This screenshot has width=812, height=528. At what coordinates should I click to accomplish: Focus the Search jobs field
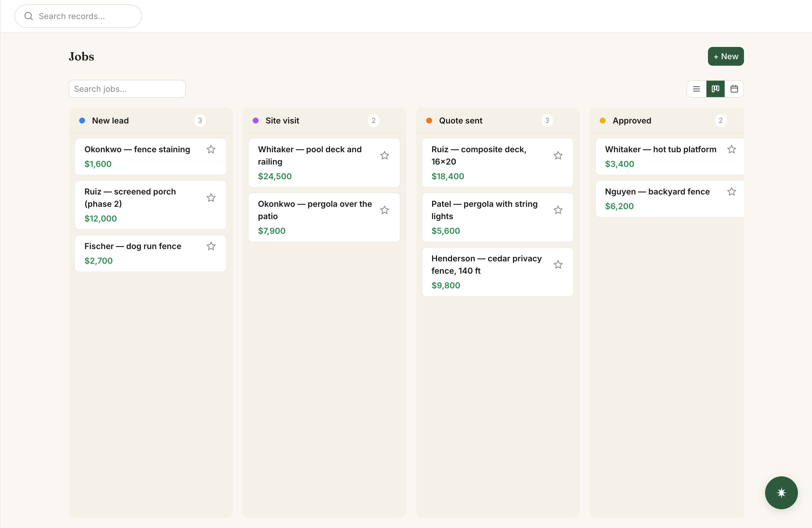(127, 89)
